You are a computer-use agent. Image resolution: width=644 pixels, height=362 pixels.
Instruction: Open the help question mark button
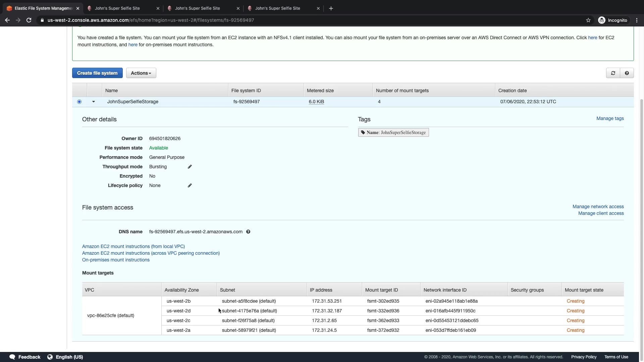pos(627,73)
